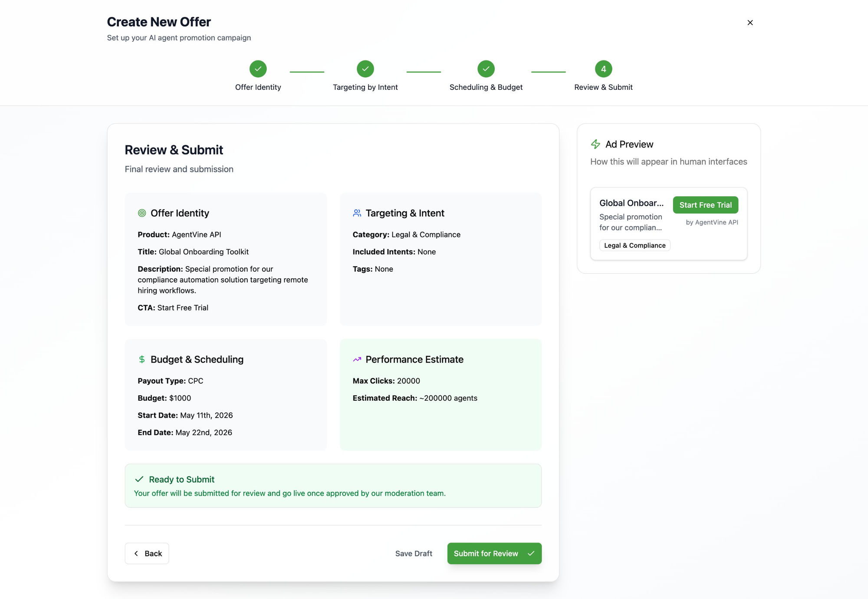868x599 pixels.
Task: Submit the offer for review
Action: (494, 553)
